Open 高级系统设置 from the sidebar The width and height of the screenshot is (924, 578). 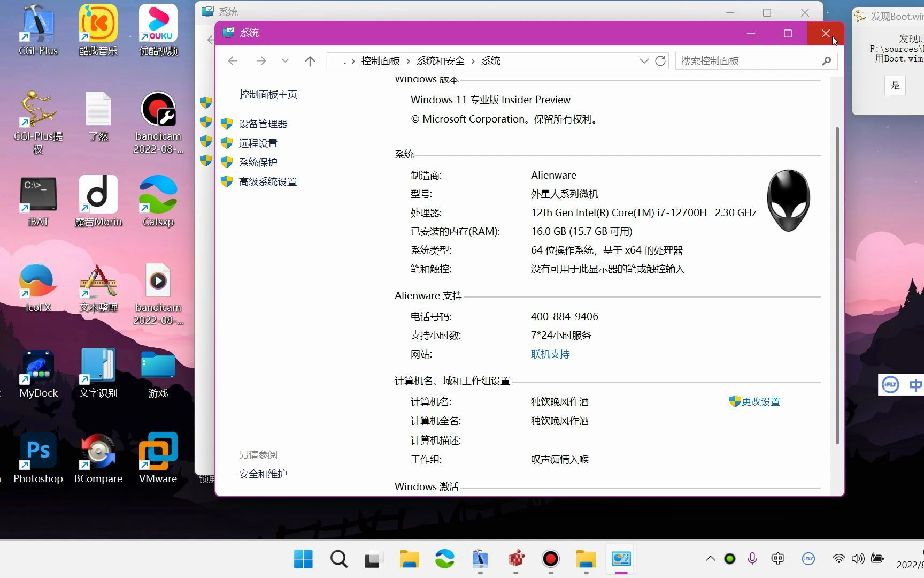pos(268,182)
